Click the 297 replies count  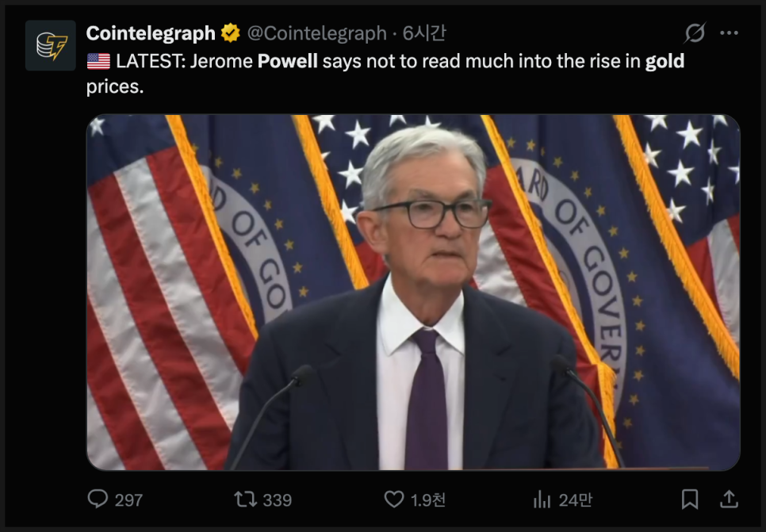pyautogui.click(x=128, y=500)
